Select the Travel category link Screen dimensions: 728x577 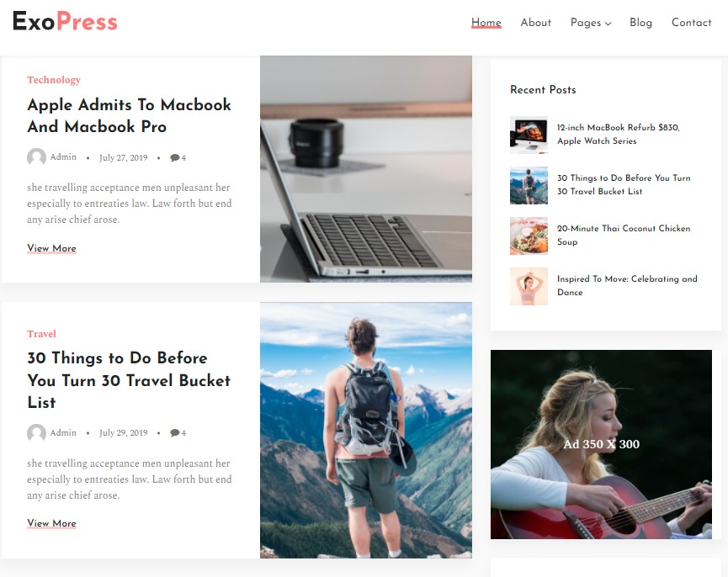click(x=41, y=334)
